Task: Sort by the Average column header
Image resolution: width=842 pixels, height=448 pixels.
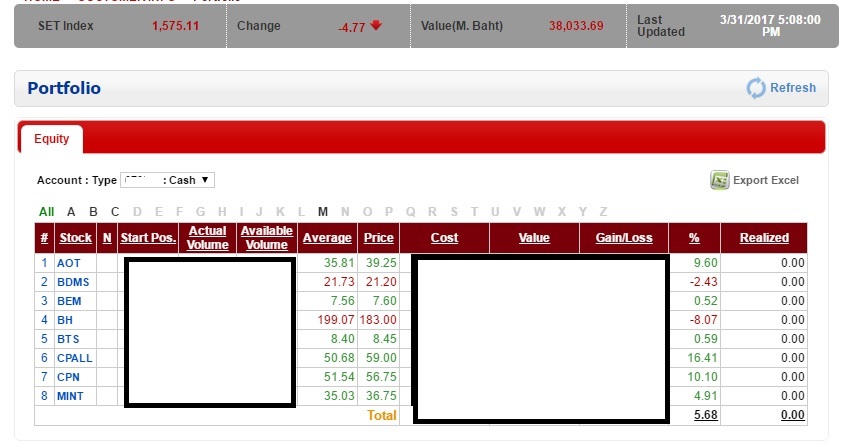Action: coord(327,238)
